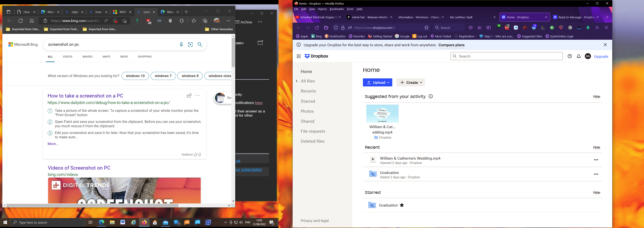644x228 pixels.
Task: Reload the Bing page in Edge
Action: pyautogui.click(x=21, y=21)
